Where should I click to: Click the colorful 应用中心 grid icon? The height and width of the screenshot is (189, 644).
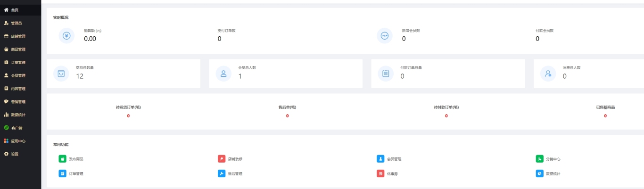click(6, 141)
